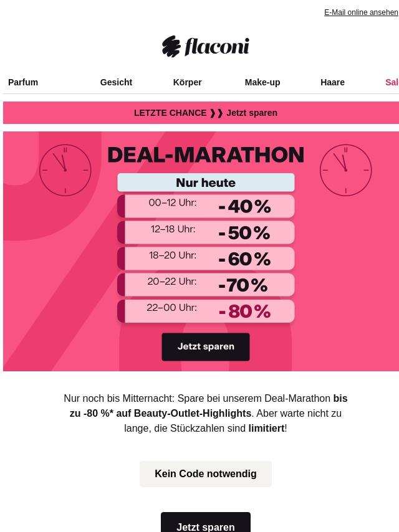
Task: Open the Parfum category
Action: tap(23, 82)
